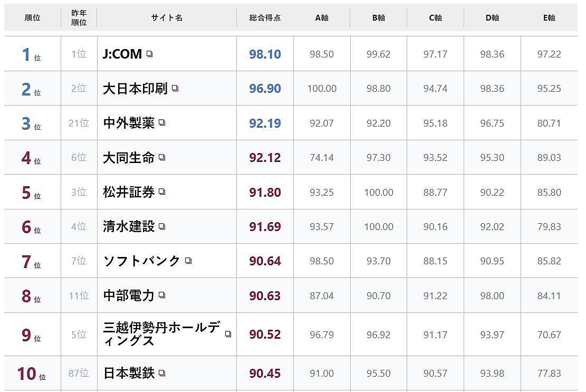Click external link icon beside 大同生命
The height and width of the screenshot is (392, 586).
click(x=162, y=157)
